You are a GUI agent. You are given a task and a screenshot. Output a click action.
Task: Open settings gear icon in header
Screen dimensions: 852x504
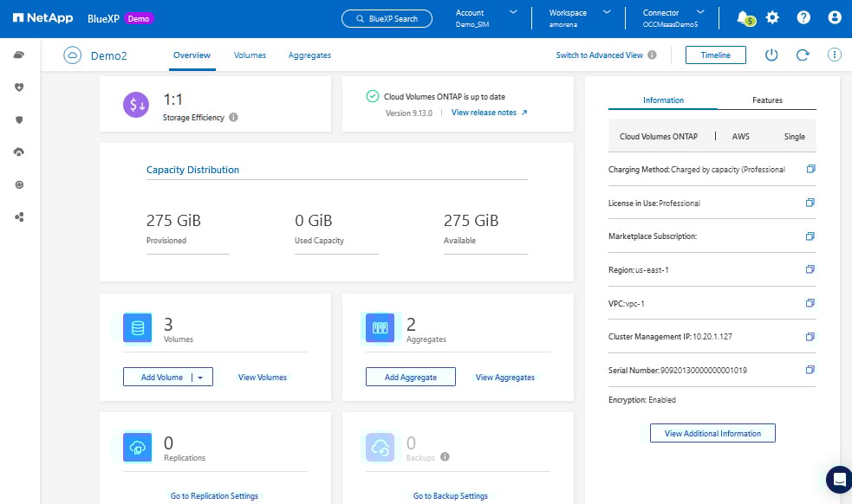tap(772, 17)
